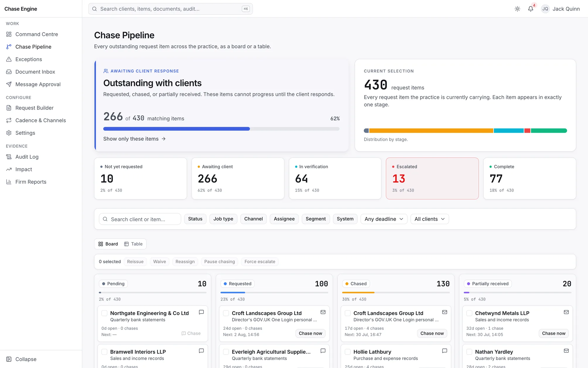Image resolution: width=588 pixels, height=368 pixels.
Task: Click the green segment of stage distribution bar
Action: (x=549, y=131)
